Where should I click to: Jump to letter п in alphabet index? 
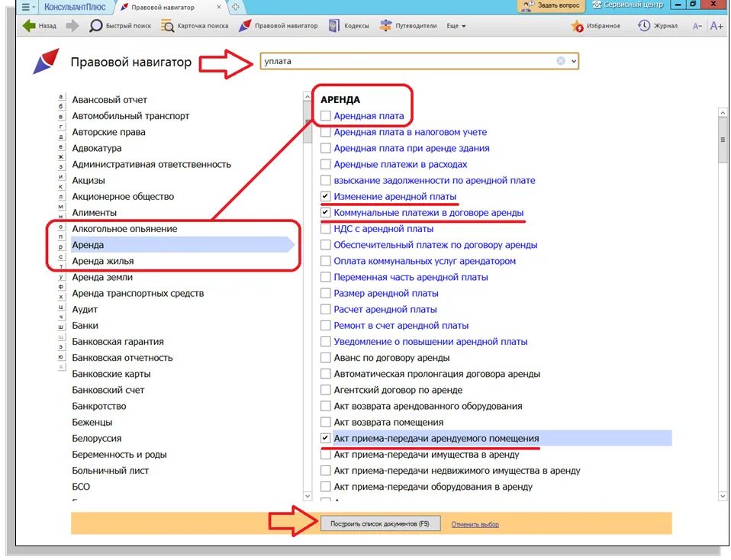point(60,237)
